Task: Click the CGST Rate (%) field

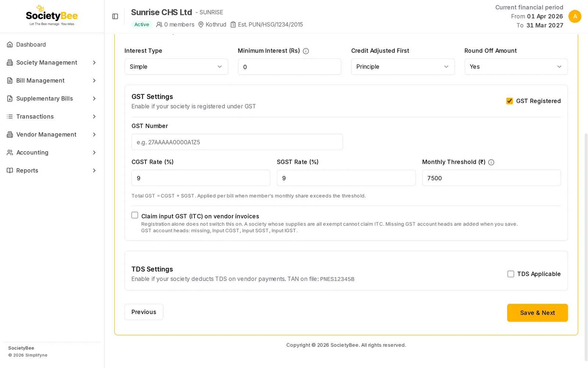Action: tap(201, 178)
